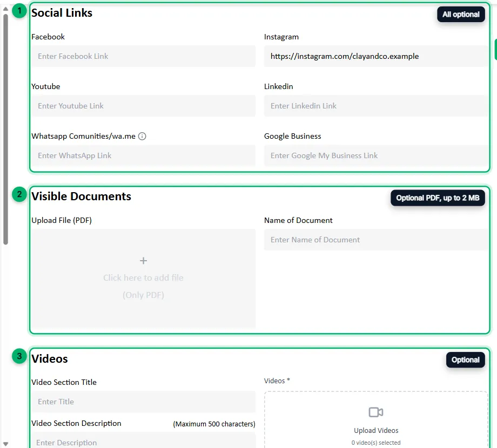Click the 'Google Business' label
The image size is (497, 448).
pos(293,136)
